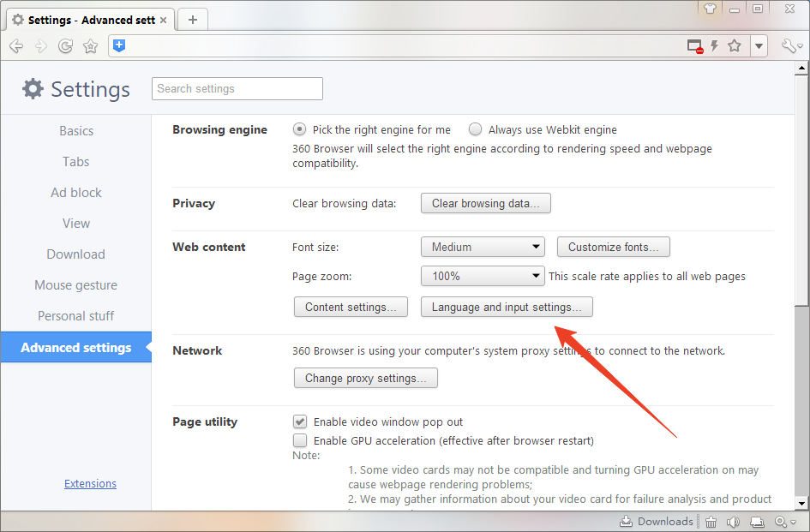Switch to the Ad block settings section
The image size is (810, 532).
(75, 193)
